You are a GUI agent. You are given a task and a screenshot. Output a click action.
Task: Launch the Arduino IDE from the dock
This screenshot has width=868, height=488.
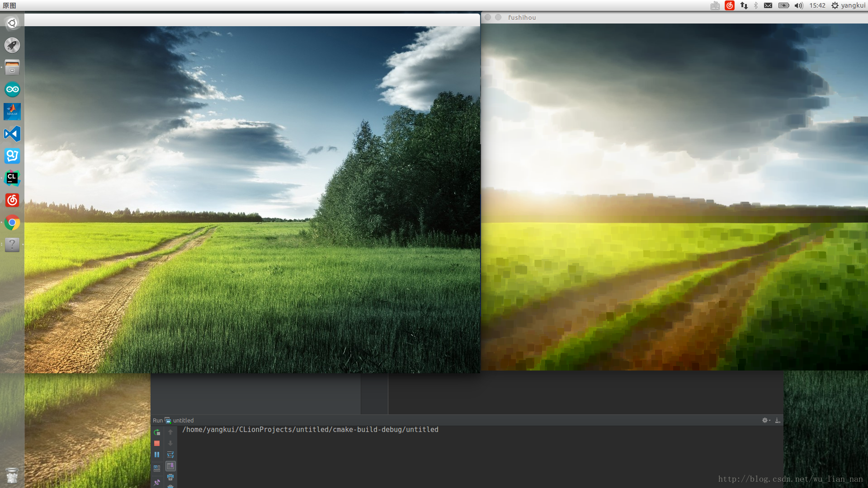pos(12,89)
